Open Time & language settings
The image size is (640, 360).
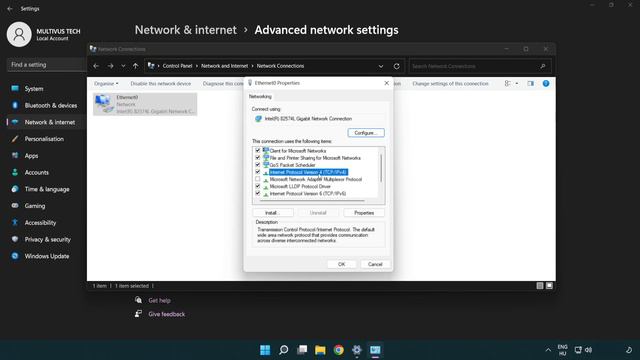pyautogui.click(x=47, y=189)
